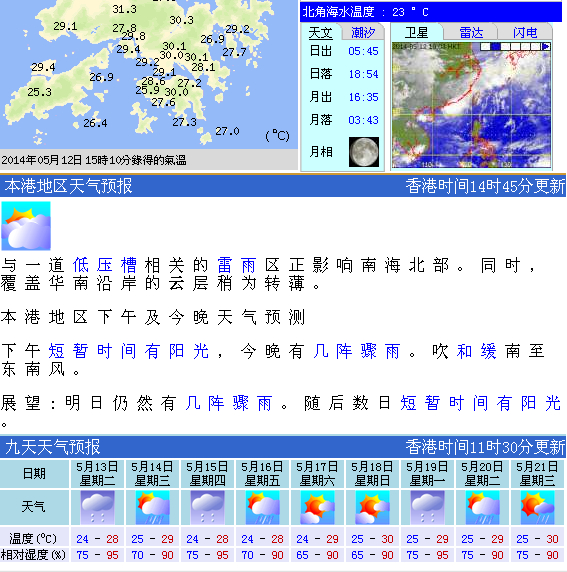Open the satellite image thumbnail
The image size is (567, 572).
[471, 105]
